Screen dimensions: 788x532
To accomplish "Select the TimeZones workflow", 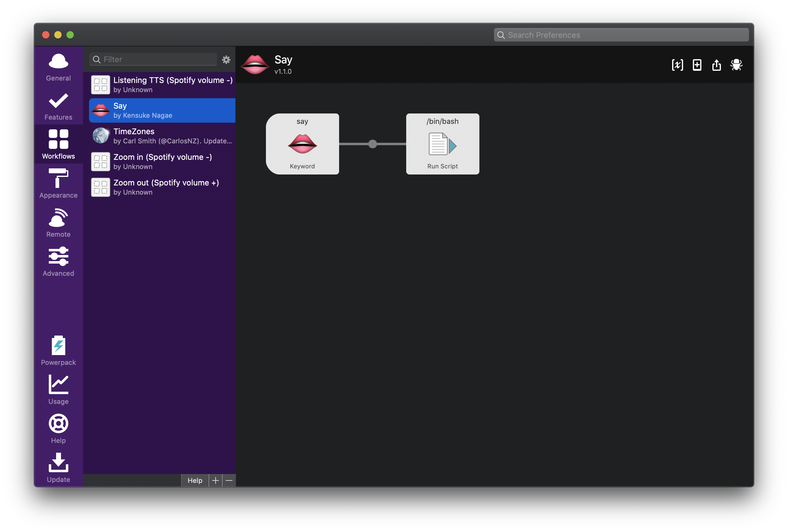I will [162, 136].
